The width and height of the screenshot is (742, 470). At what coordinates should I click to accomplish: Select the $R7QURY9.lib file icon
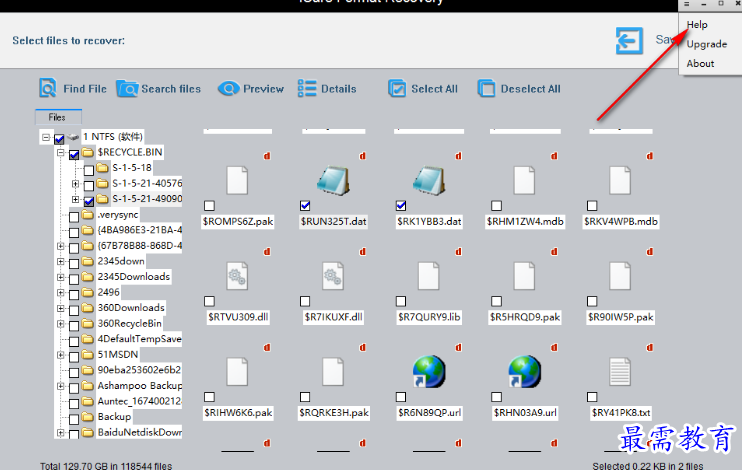coord(429,276)
